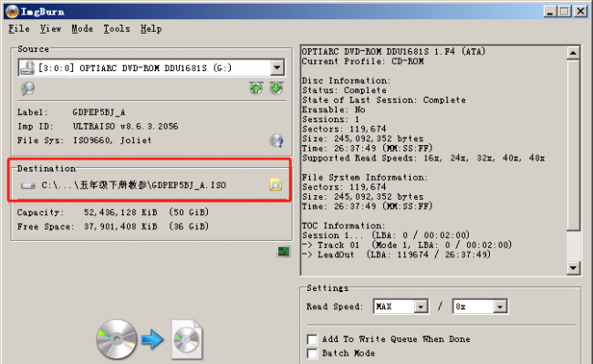Click the green load tray up arrow icon
This screenshot has width=593, height=364.
256,88
